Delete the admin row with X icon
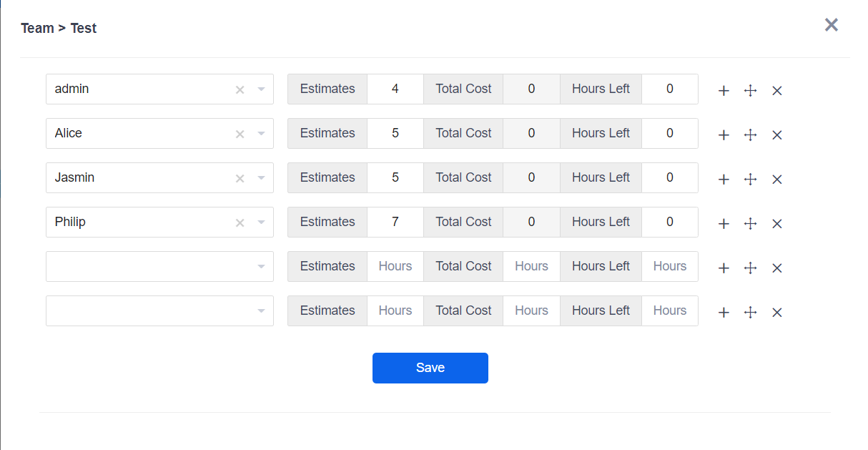Viewport: 868px width, 450px height. coord(777,91)
